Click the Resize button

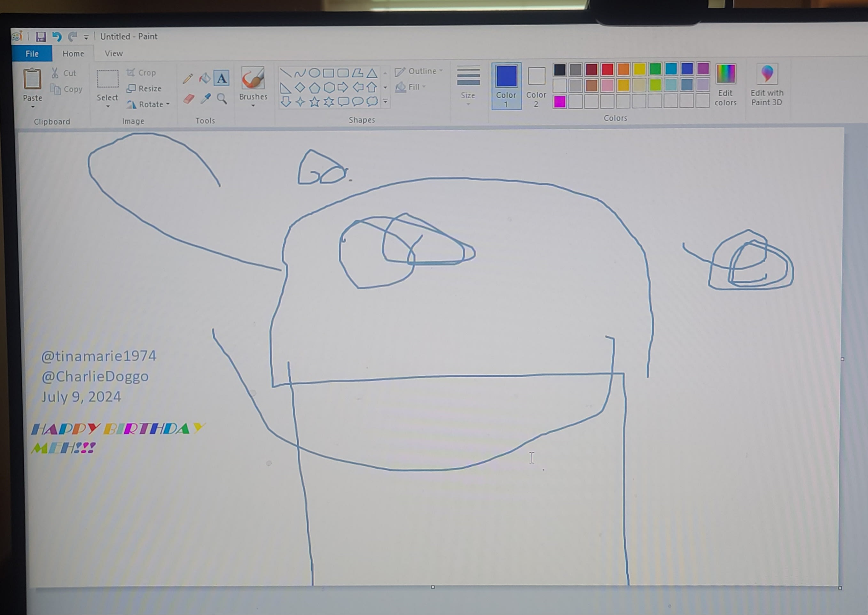pos(145,88)
